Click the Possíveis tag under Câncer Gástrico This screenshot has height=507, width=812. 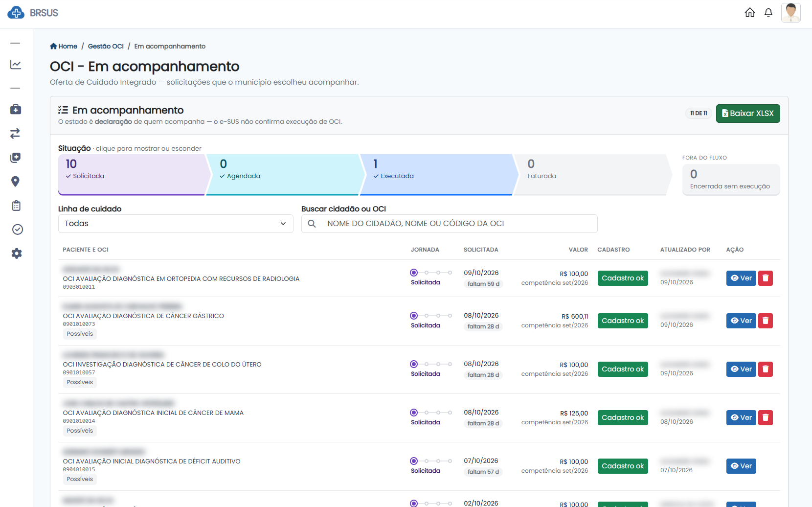[80, 334]
